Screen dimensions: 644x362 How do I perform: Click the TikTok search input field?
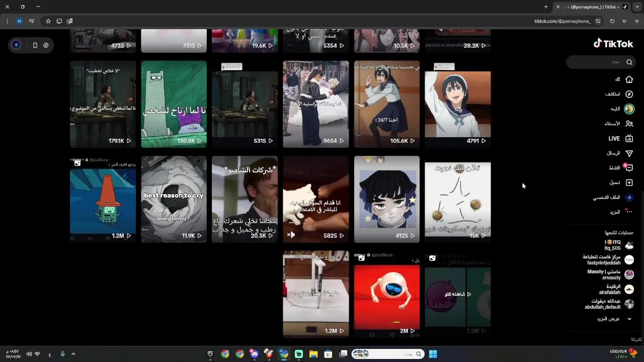600,62
